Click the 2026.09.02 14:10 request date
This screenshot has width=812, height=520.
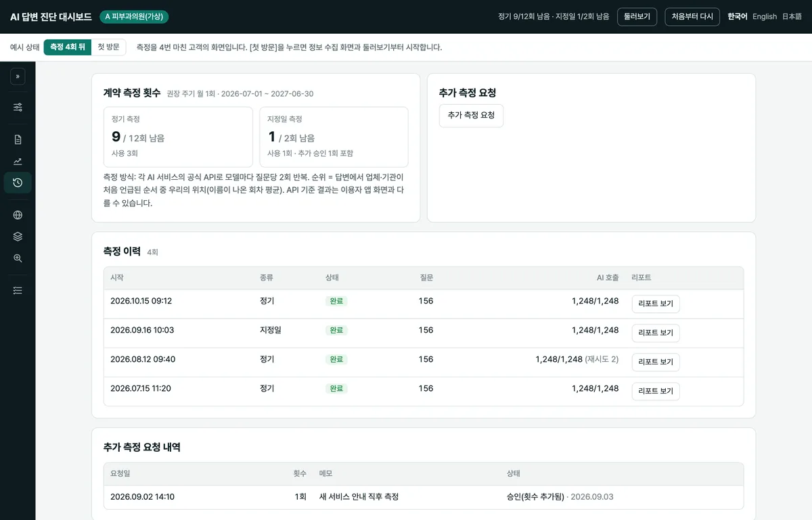[x=142, y=497]
